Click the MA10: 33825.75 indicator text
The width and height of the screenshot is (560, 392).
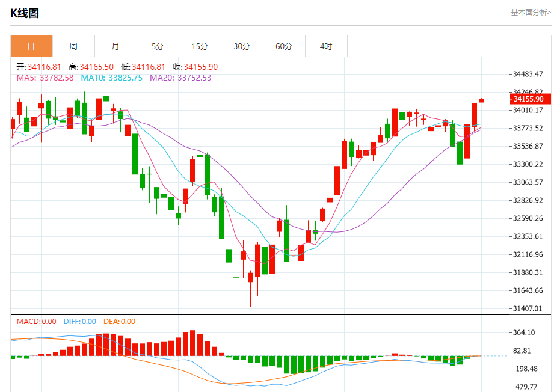(x=111, y=78)
